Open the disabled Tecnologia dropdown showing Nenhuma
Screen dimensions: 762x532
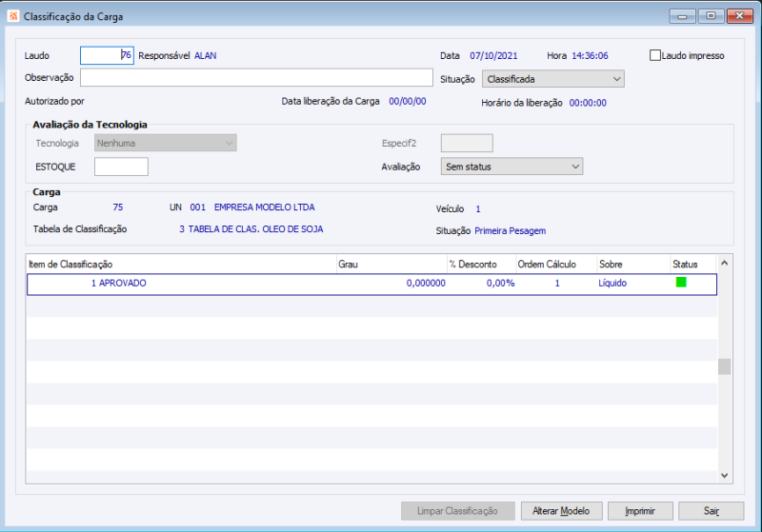pos(165,143)
